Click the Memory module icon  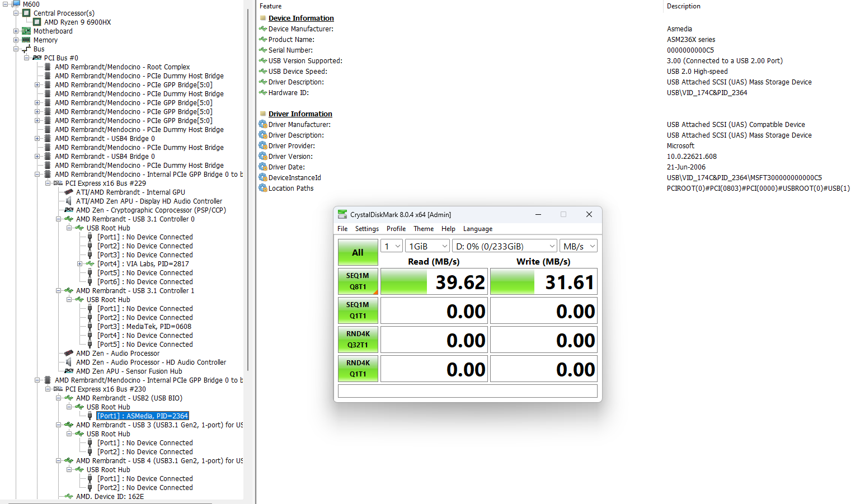tap(26, 40)
